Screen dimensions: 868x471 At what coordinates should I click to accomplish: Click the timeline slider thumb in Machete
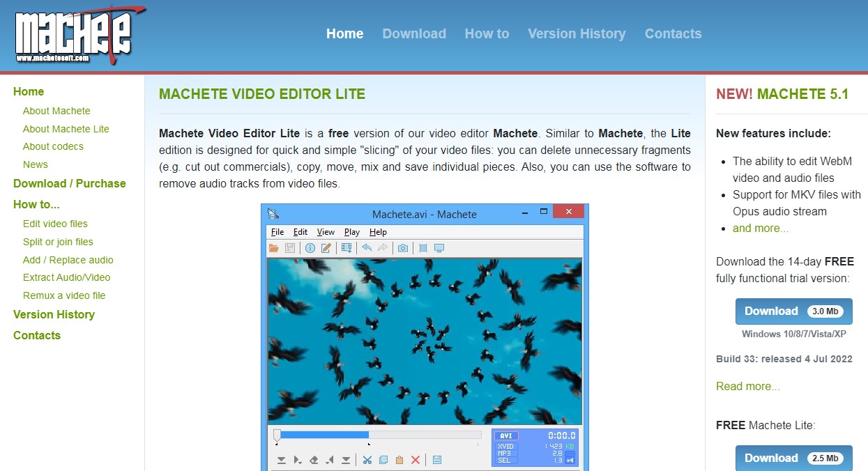(277, 435)
